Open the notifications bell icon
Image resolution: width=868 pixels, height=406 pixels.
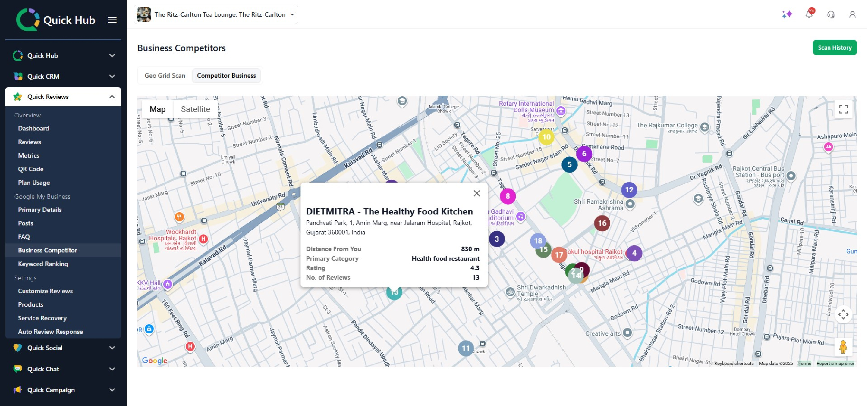pyautogui.click(x=809, y=14)
